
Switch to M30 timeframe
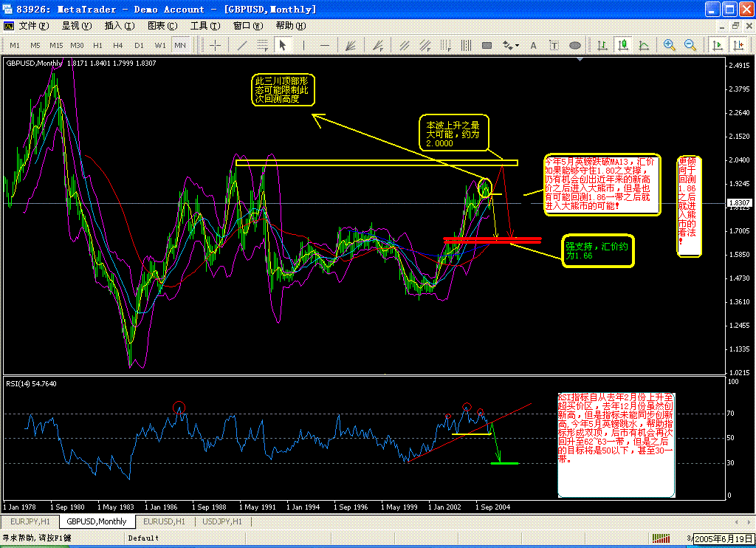(77, 45)
